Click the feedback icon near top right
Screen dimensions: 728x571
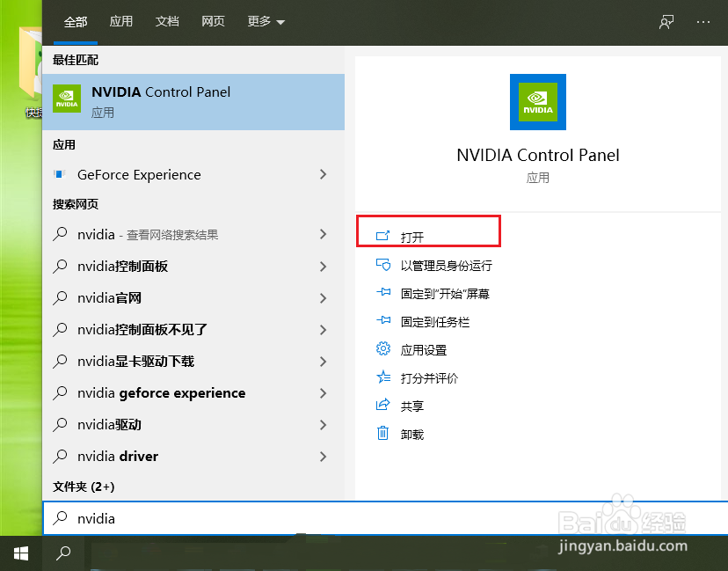point(666,22)
